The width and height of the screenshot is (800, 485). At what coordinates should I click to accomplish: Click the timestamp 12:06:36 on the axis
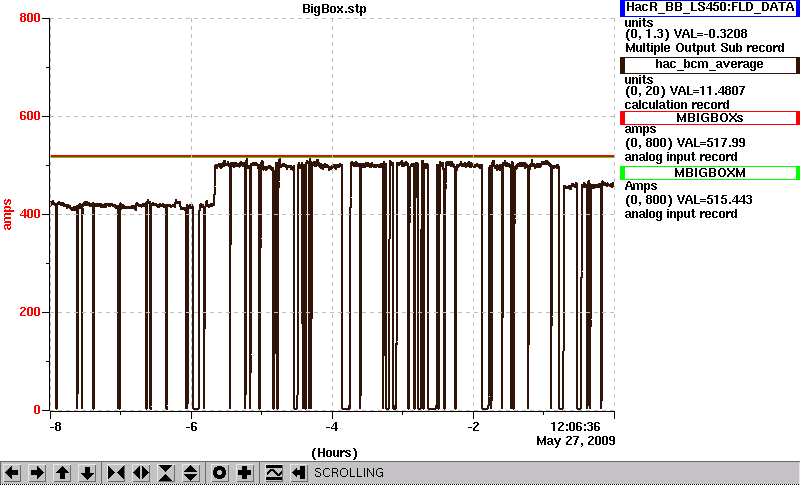click(x=575, y=426)
